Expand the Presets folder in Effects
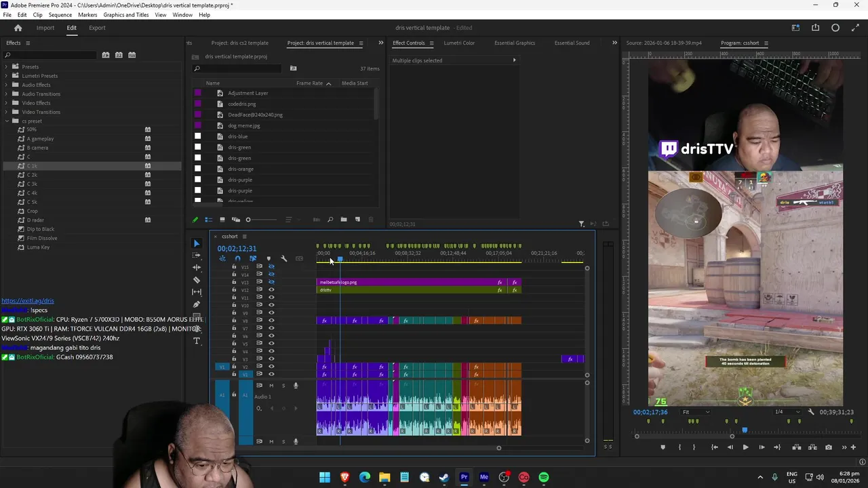 coord(6,66)
